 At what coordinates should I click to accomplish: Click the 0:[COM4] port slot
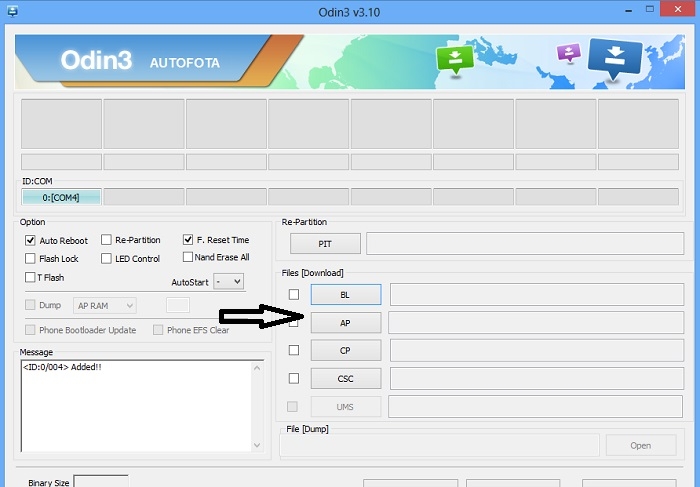click(x=61, y=197)
